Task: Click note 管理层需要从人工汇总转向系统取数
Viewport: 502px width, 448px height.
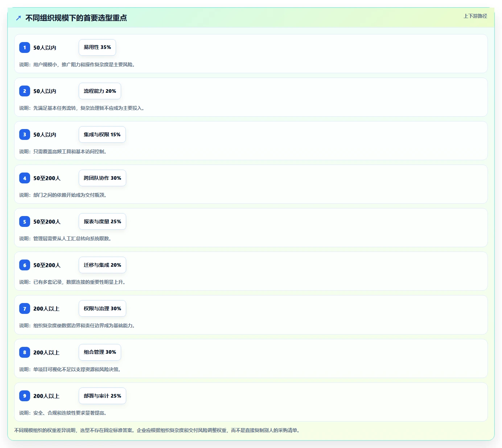Action: click(65, 238)
